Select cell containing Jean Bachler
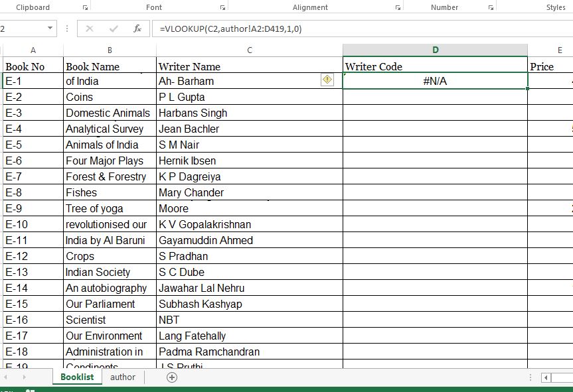The height and width of the screenshot is (392, 573). tap(250, 129)
